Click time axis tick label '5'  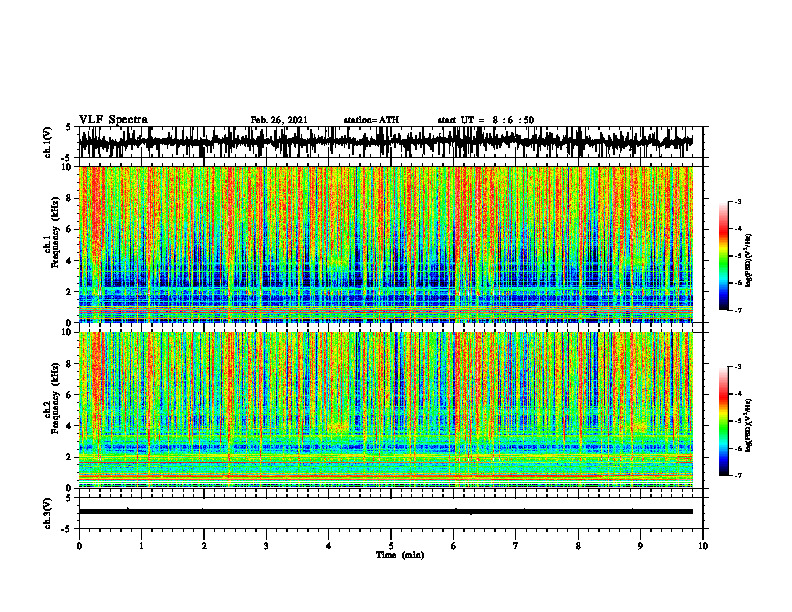click(x=391, y=546)
